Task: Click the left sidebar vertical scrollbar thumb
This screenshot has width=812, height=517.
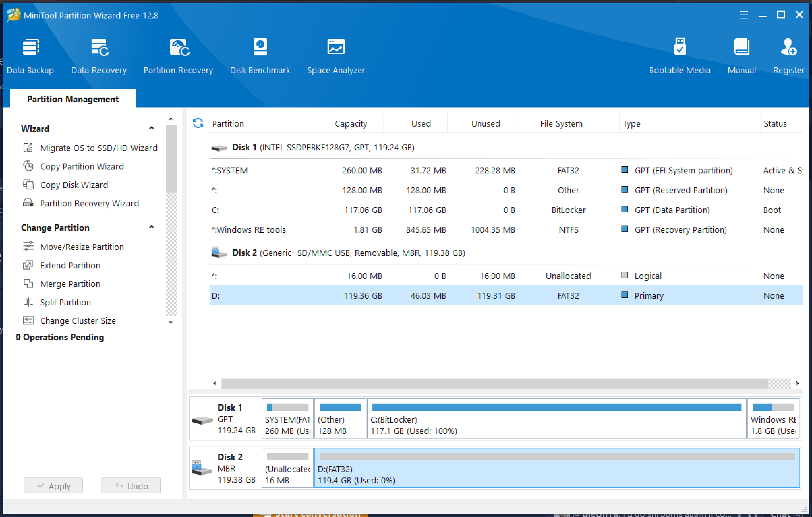Action: [171, 159]
